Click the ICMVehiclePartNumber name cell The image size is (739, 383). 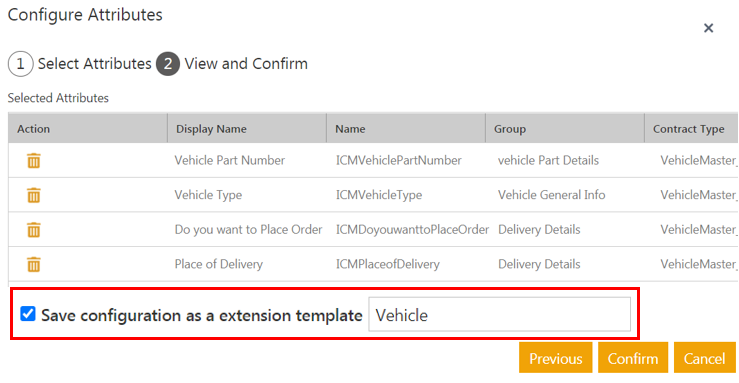point(398,161)
